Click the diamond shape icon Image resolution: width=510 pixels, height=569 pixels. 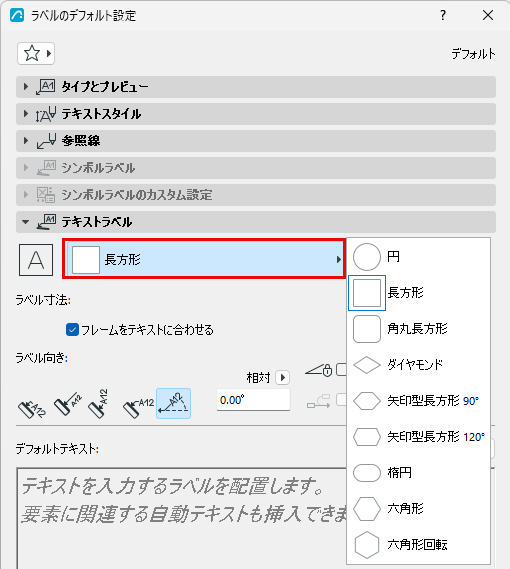point(367,365)
